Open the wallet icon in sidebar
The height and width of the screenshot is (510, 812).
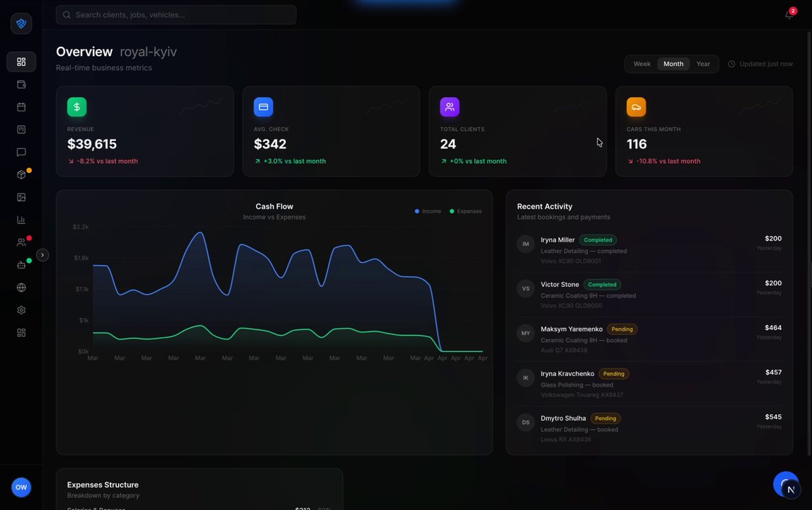tap(21, 84)
